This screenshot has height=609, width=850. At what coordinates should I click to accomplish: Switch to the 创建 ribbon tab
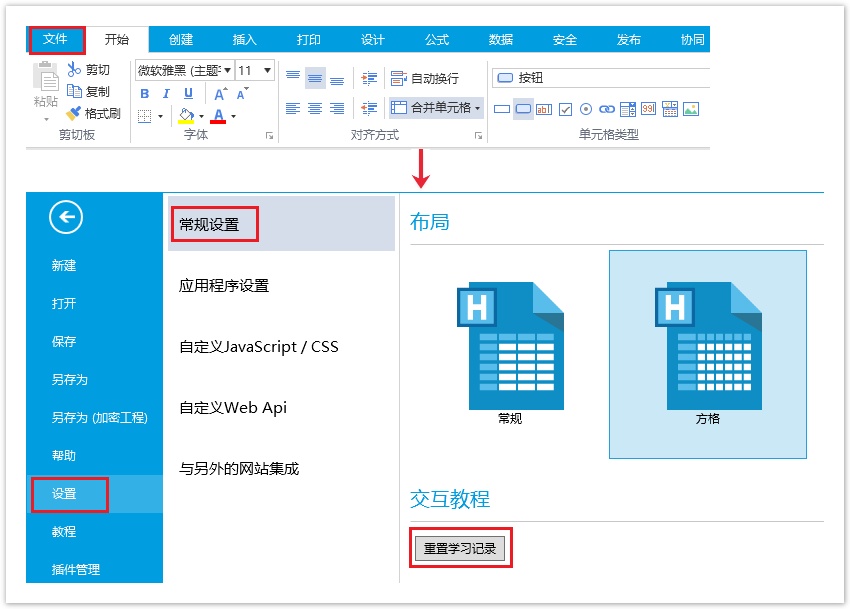tap(181, 39)
